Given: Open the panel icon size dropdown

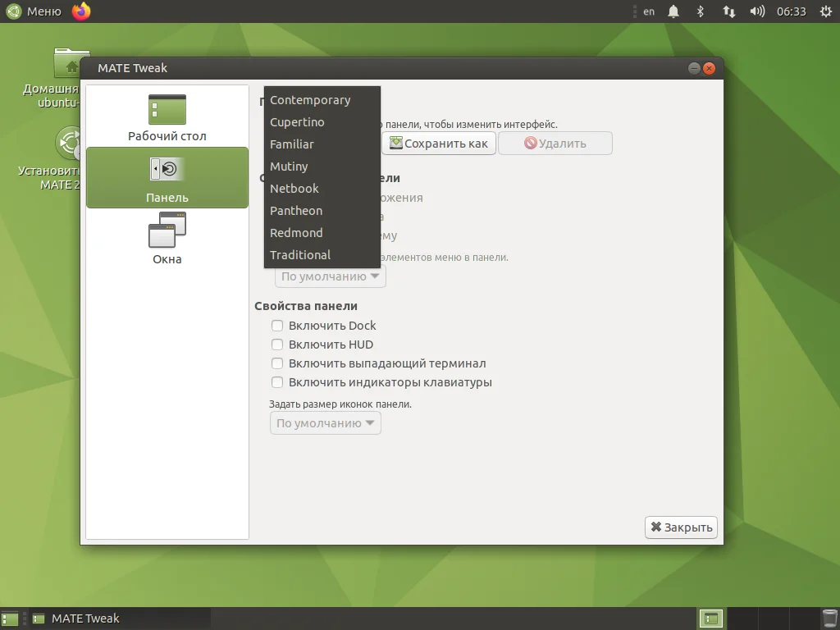Looking at the screenshot, I should [x=325, y=423].
